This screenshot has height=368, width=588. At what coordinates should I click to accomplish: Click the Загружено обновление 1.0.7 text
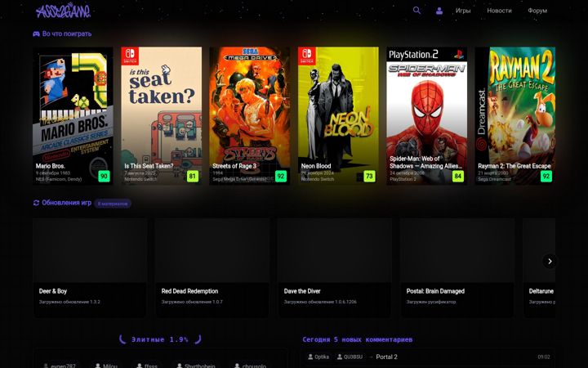192,302
